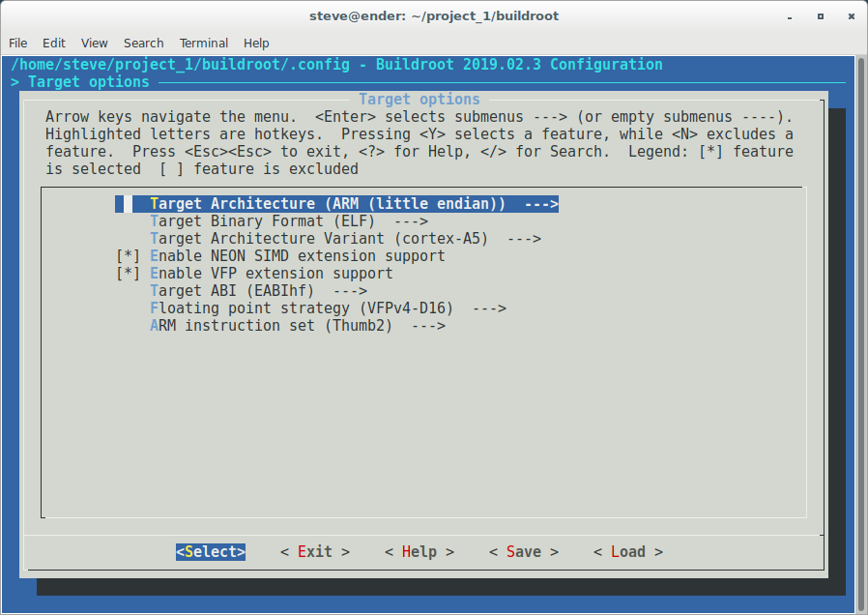Click the < Load > configuration button
The height and width of the screenshot is (615, 868).
627,551
